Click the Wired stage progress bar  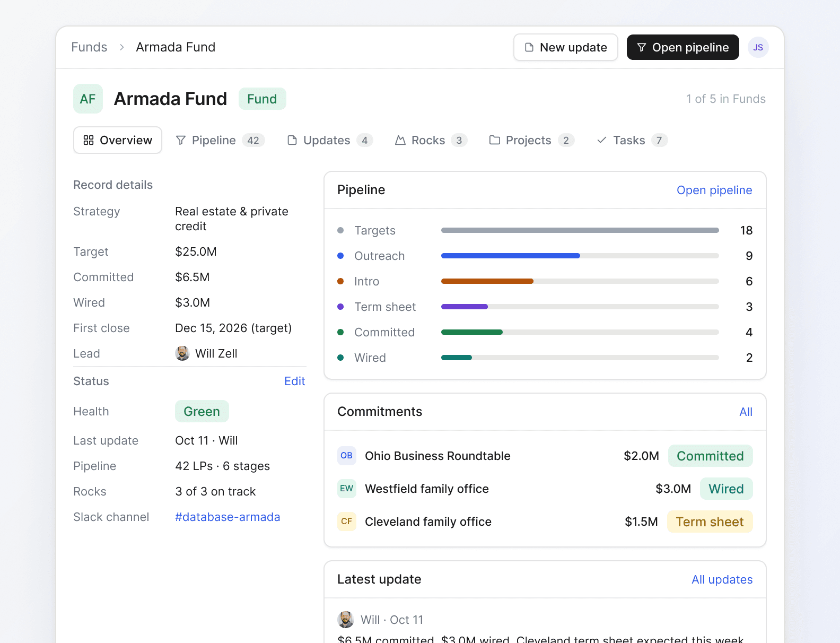tap(580, 358)
